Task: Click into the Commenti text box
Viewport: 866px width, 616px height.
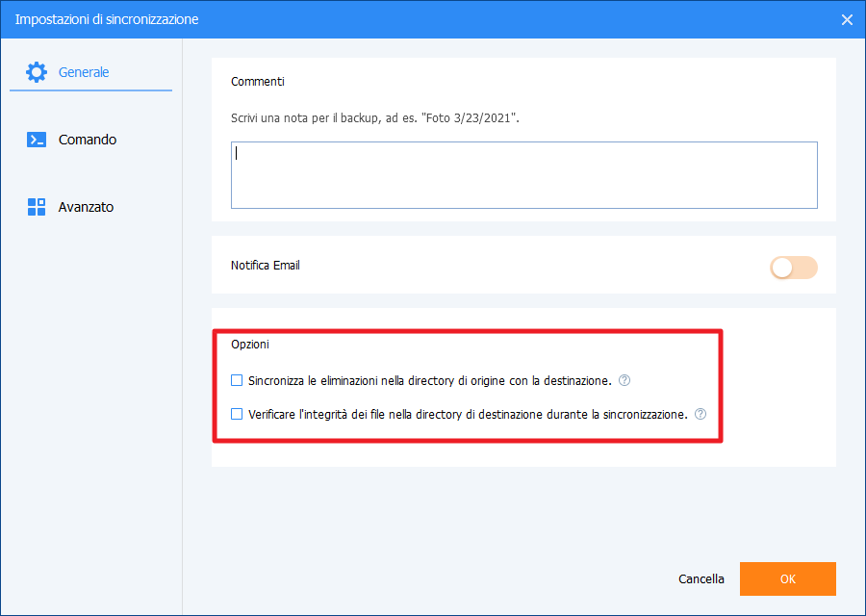Action: point(524,175)
